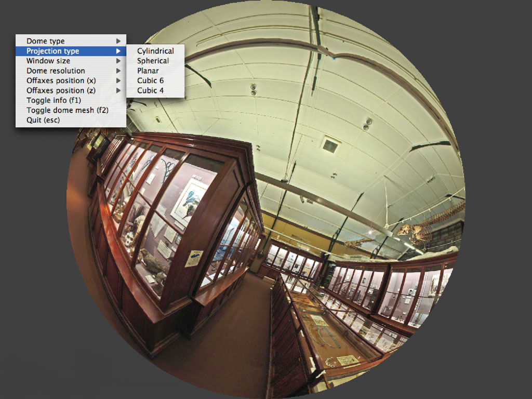This screenshot has width=532, height=399.
Task: Click the arrow beside Dome resolution
Action: click(x=118, y=71)
